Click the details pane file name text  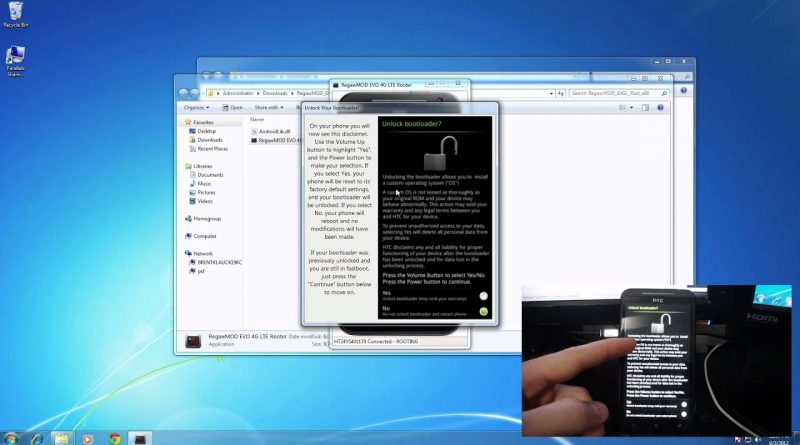pyautogui.click(x=247, y=336)
